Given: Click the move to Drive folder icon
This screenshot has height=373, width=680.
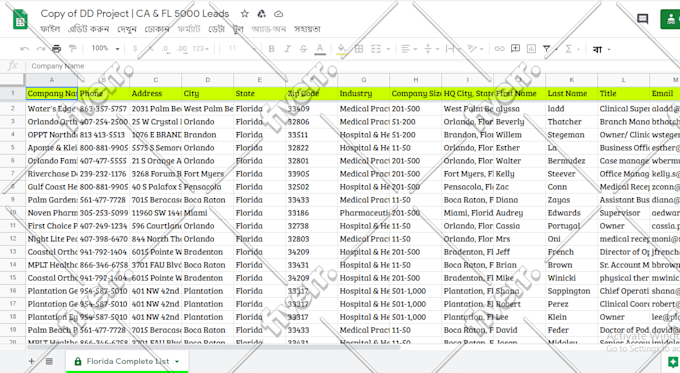Looking at the screenshot, I should coord(262,14).
